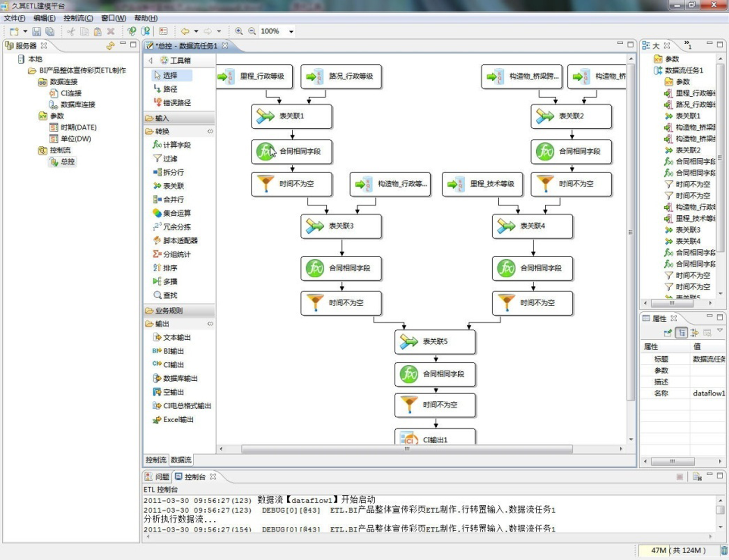Run garbage collector trash icon in status bar
The height and width of the screenshot is (560, 729).
pyautogui.click(x=724, y=551)
